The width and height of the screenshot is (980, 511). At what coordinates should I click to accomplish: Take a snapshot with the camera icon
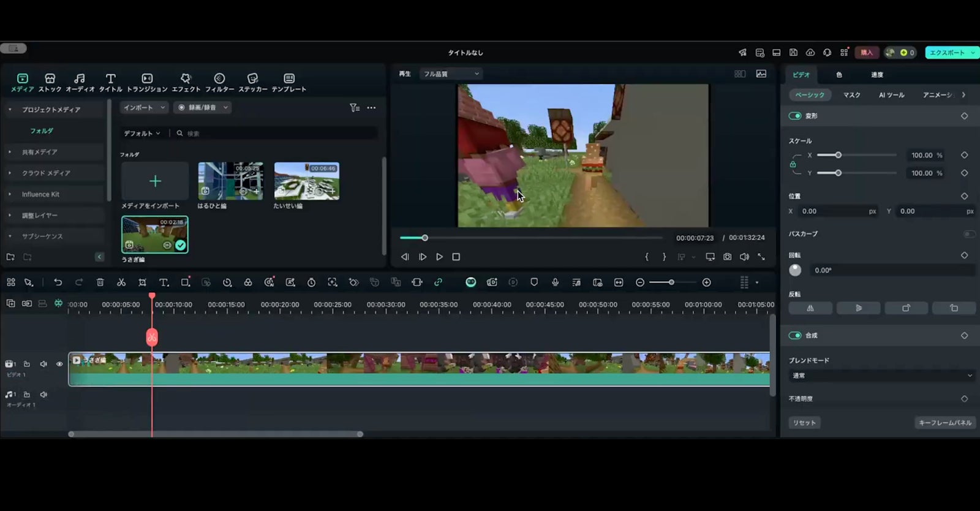pos(727,257)
